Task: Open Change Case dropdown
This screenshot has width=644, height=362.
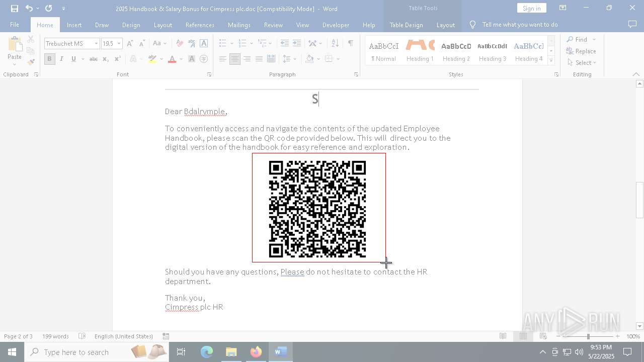Action: coord(159,44)
